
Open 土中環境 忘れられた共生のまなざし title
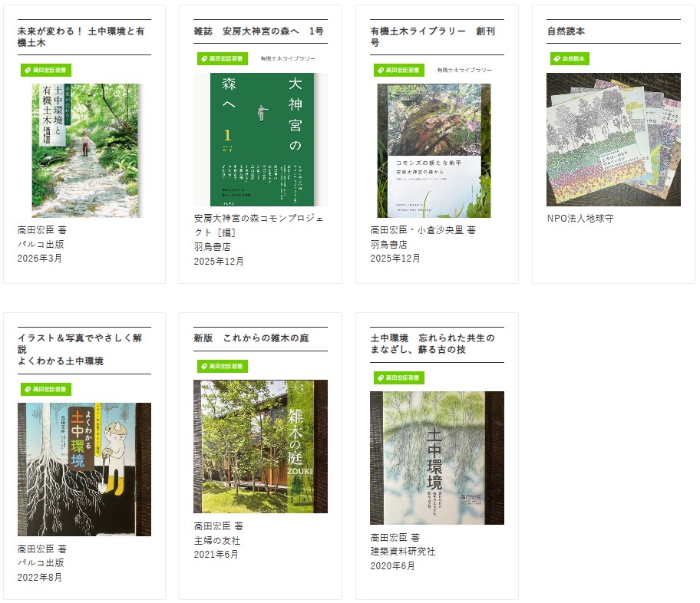tap(432, 344)
